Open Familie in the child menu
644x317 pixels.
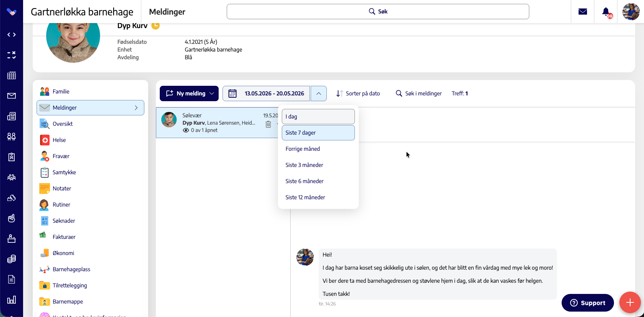90,92
